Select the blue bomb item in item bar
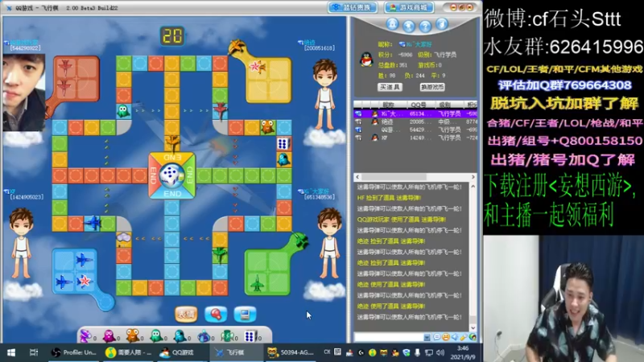 [x=204, y=336]
